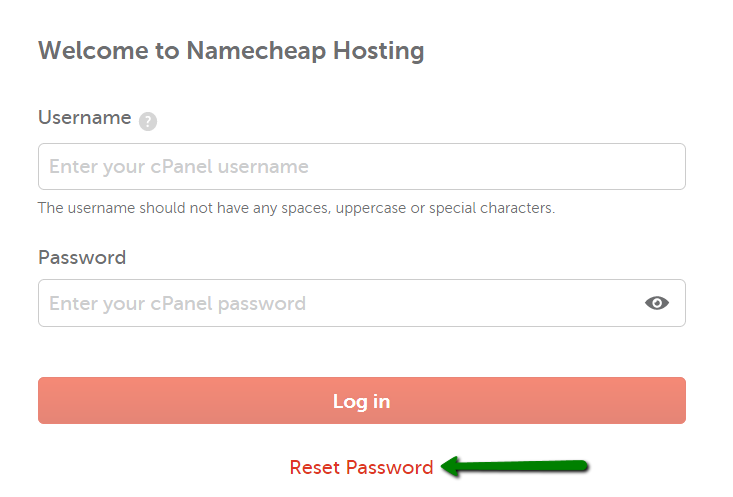
Task: Click the word Welcome in the title
Action: [x=93, y=50]
